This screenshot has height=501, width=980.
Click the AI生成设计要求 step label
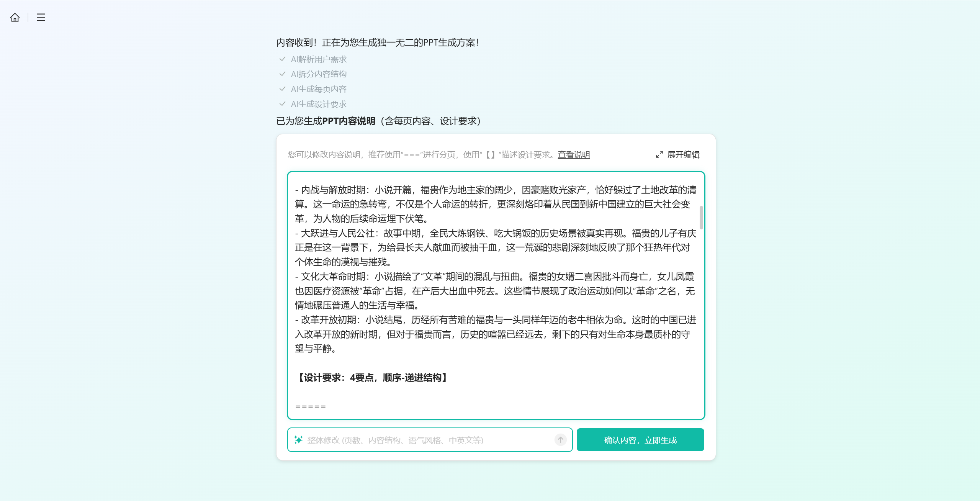[319, 104]
